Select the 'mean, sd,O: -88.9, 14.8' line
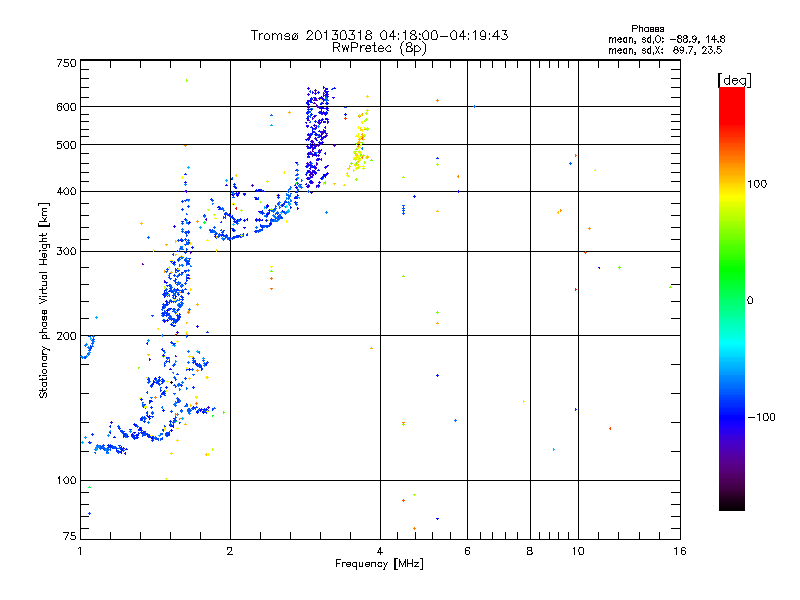Viewport: 800px width, 600px height. point(666,39)
